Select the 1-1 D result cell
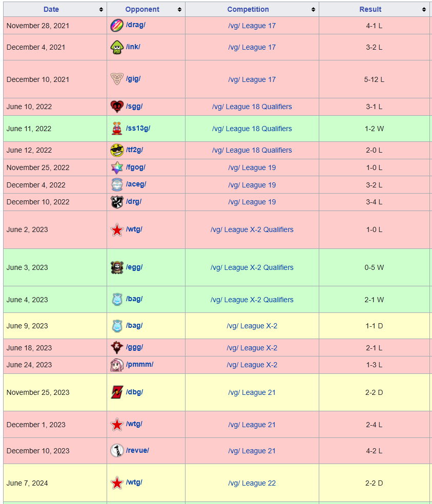 pos(374,326)
